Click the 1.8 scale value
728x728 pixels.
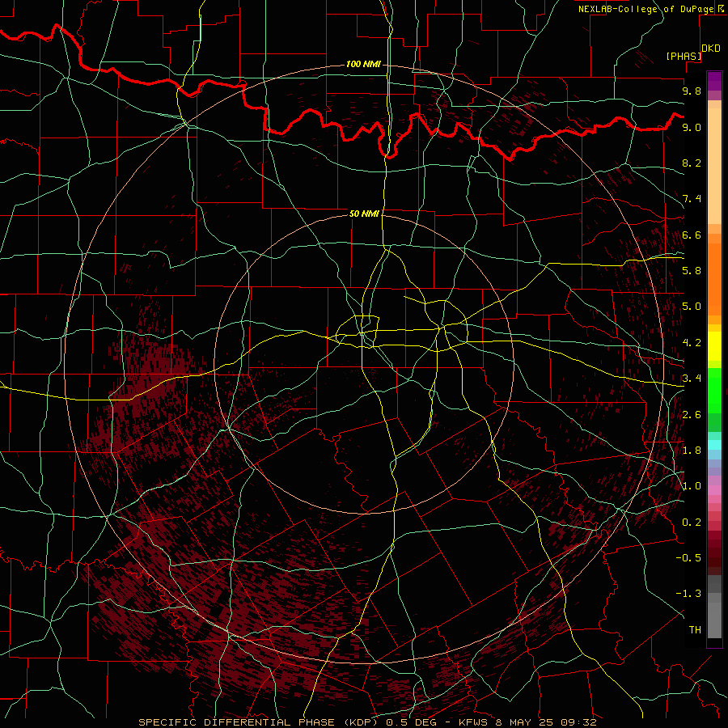(692, 451)
